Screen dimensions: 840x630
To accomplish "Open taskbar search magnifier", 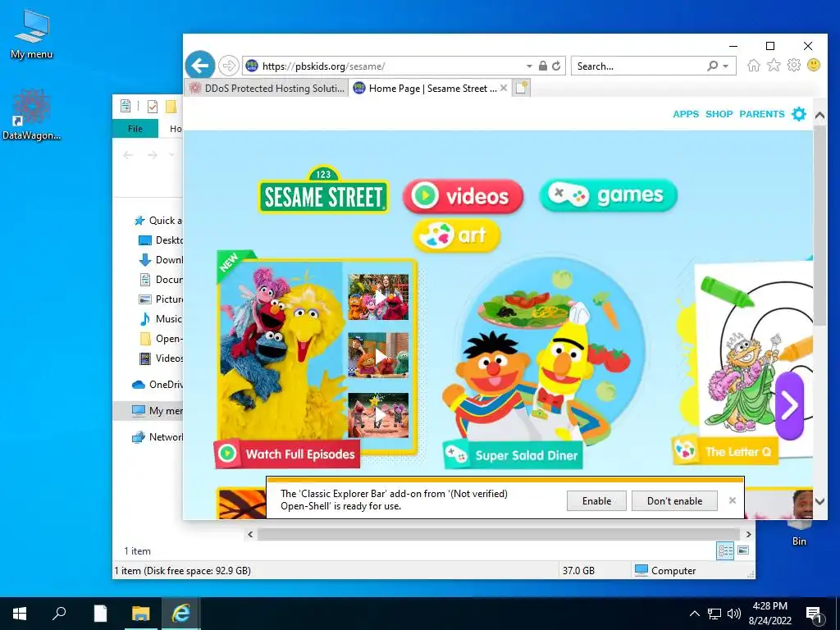I will click(x=59, y=614).
